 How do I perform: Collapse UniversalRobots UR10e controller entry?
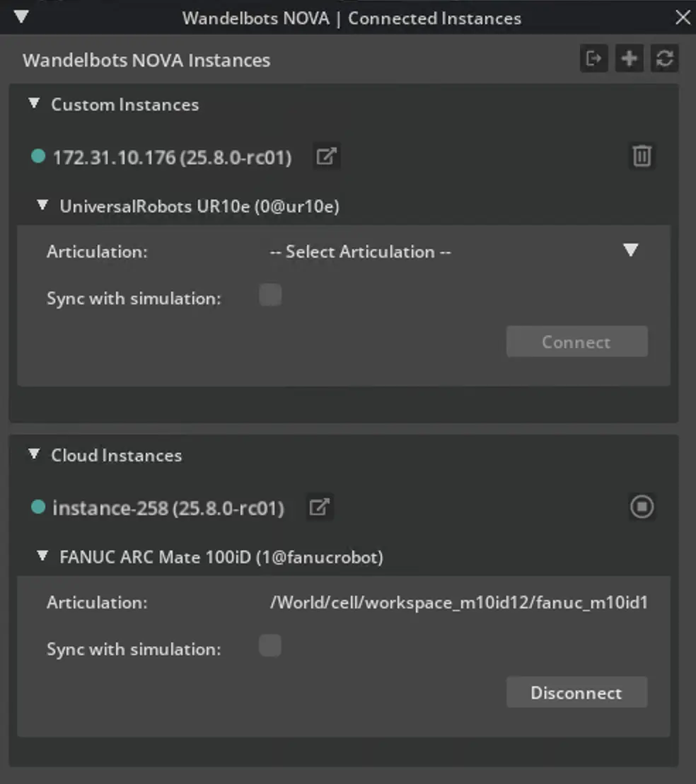point(43,205)
